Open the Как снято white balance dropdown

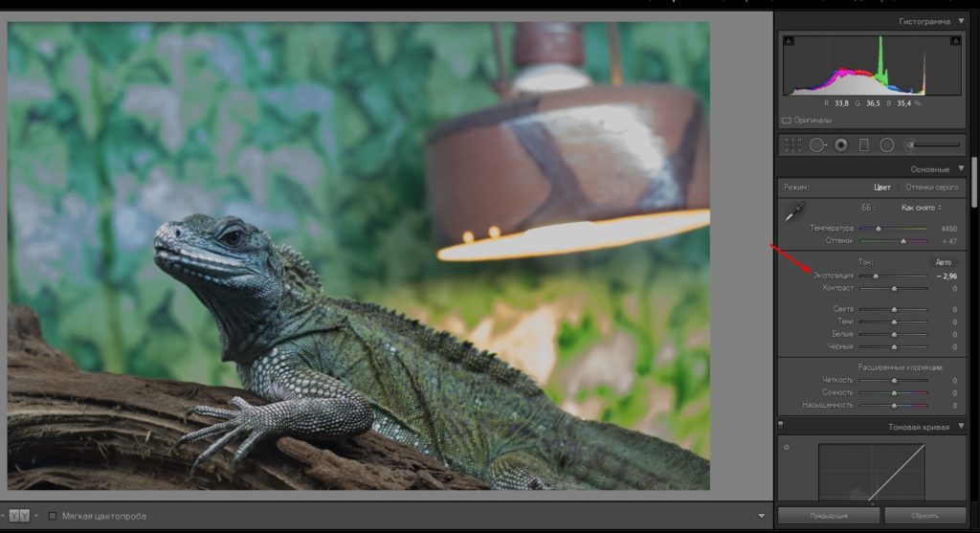pyautogui.click(x=920, y=207)
